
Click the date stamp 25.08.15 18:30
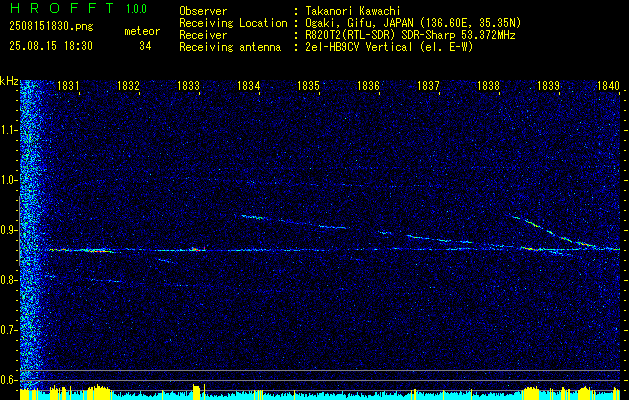(x=51, y=46)
